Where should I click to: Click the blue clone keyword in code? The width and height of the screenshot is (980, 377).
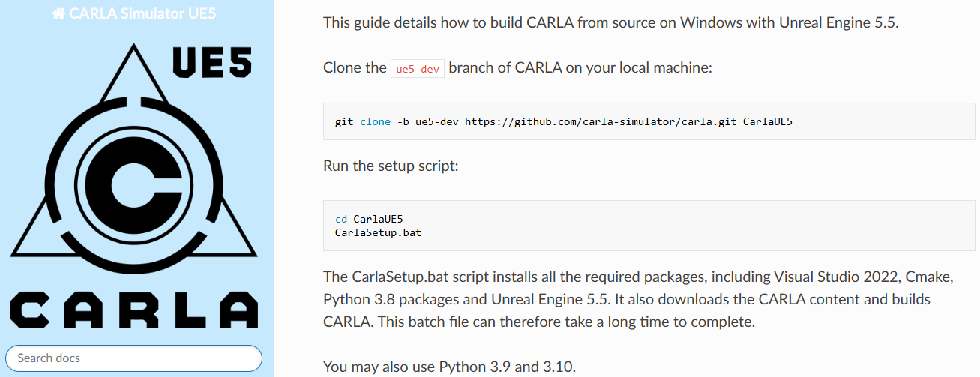(x=375, y=121)
